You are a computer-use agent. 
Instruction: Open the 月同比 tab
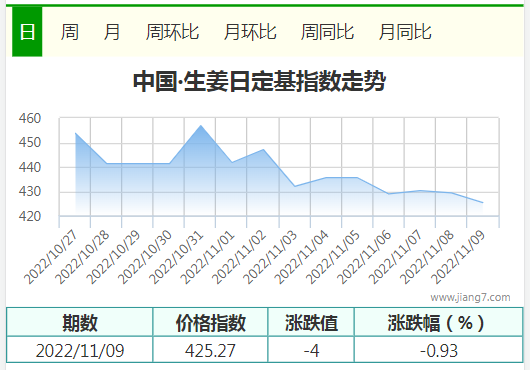405,32
